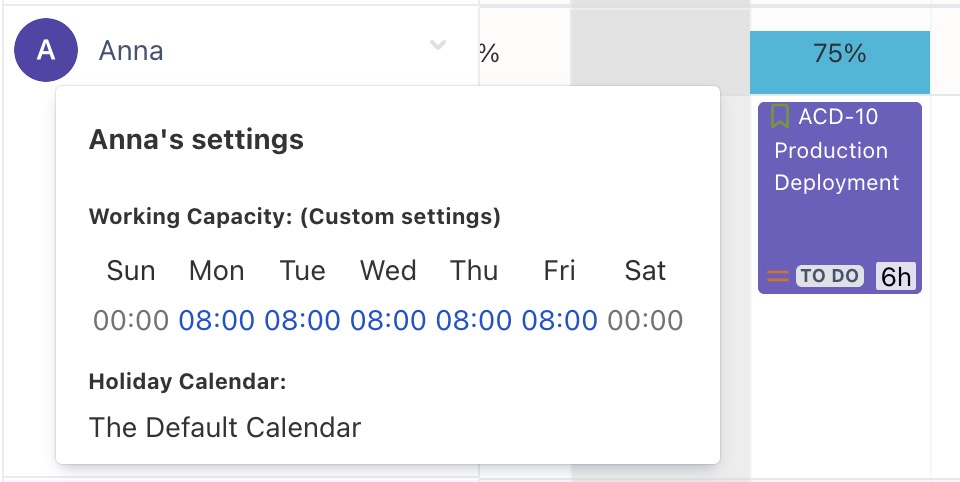Edit Sunday's 00:00 working hours
Image resolution: width=960 pixels, height=482 pixels.
pos(131,320)
